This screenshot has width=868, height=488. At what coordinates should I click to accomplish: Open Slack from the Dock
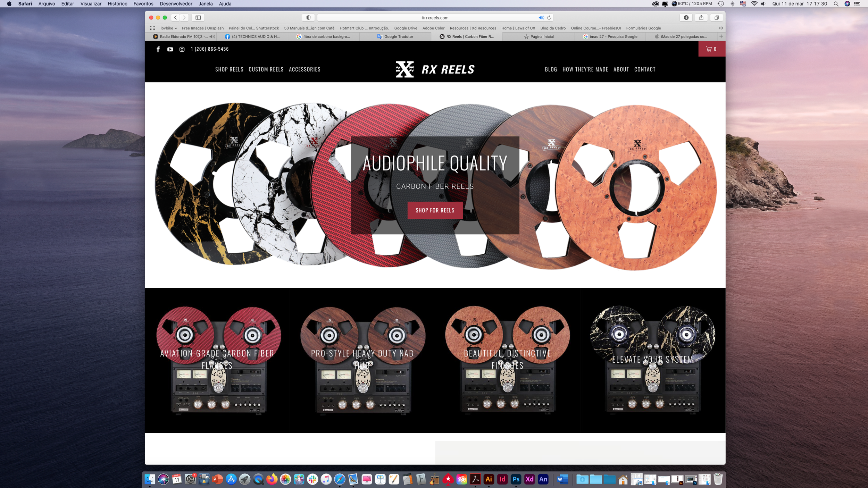tap(312, 479)
